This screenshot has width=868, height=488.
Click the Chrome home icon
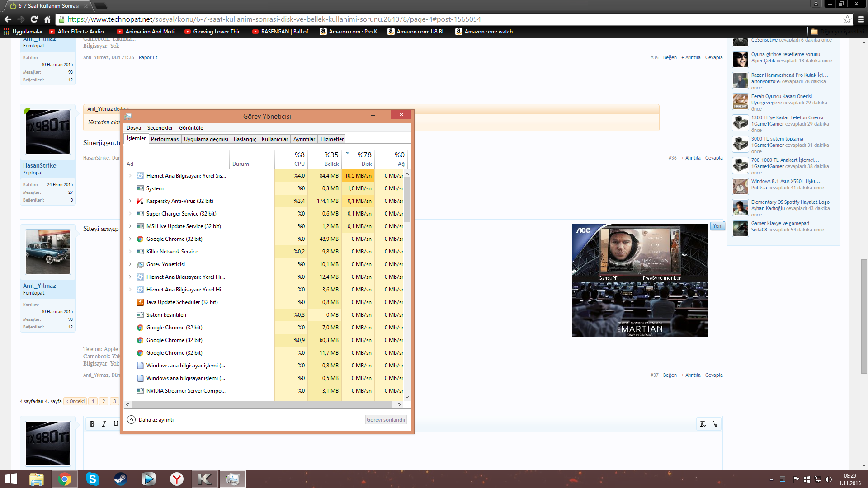click(47, 19)
